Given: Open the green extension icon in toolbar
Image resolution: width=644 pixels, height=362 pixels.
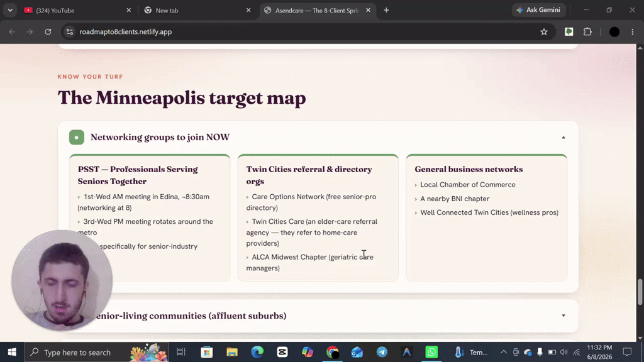Looking at the screenshot, I should 569,31.
